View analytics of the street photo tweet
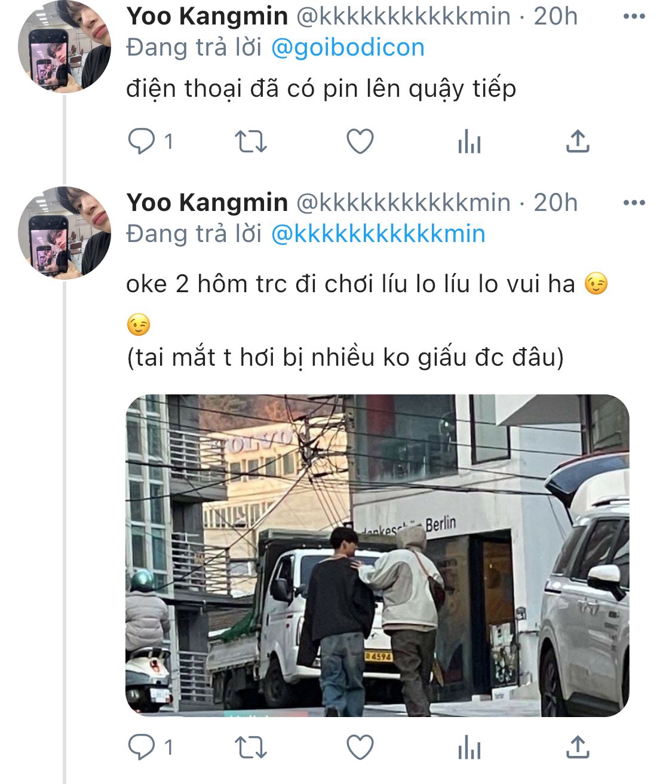Screen dimensions: 672x784 [470, 747]
